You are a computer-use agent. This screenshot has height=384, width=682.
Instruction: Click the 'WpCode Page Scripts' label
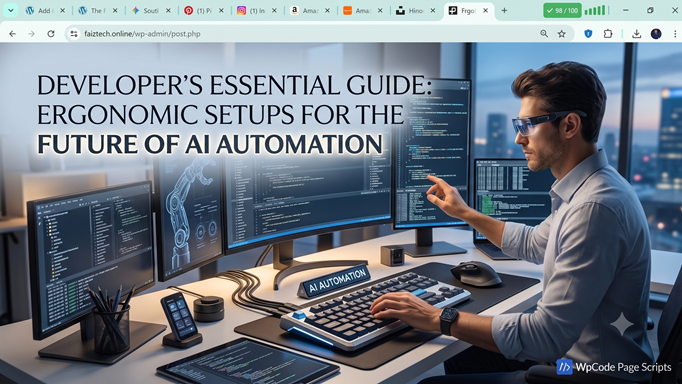(623, 367)
